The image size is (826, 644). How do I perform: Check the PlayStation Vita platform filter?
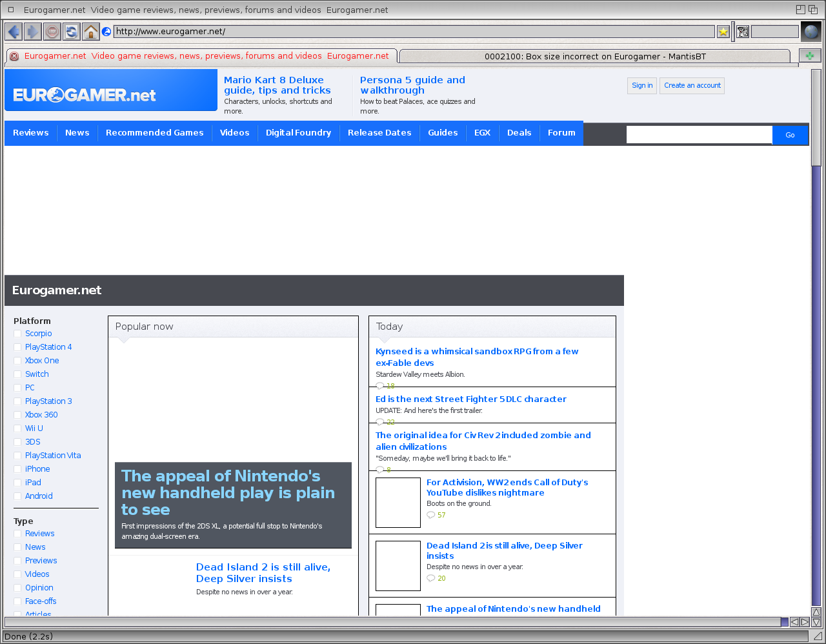click(17, 456)
